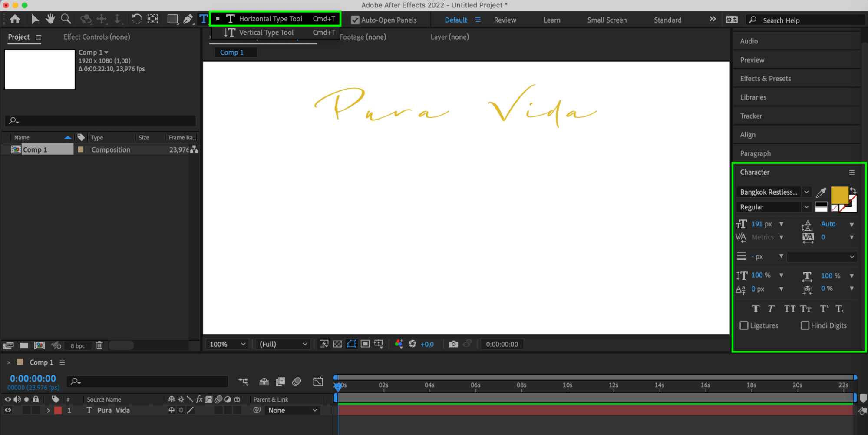Click the yellow fill color swatch
The height and width of the screenshot is (435, 868).
(839, 195)
